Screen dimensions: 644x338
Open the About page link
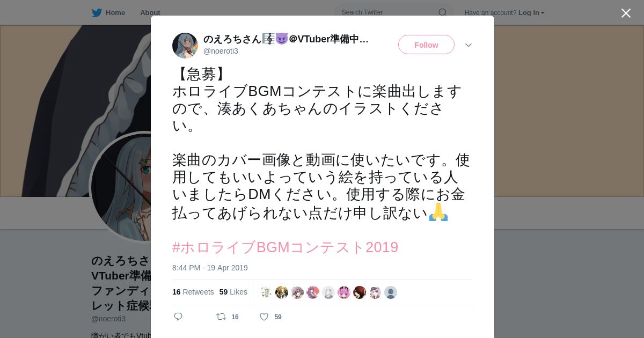(x=150, y=13)
